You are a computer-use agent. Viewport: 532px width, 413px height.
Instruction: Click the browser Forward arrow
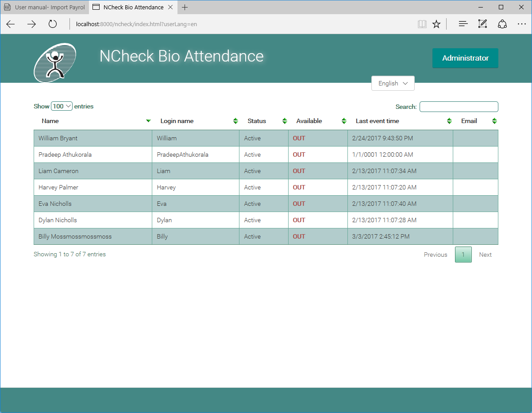point(31,24)
